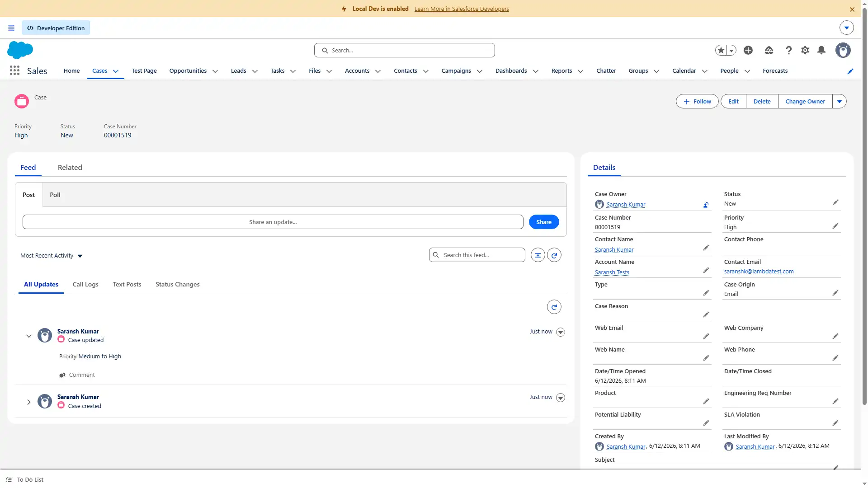The image size is (868, 488).
Task: Edit the Web Company pencil icon
Action: (x=835, y=336)
